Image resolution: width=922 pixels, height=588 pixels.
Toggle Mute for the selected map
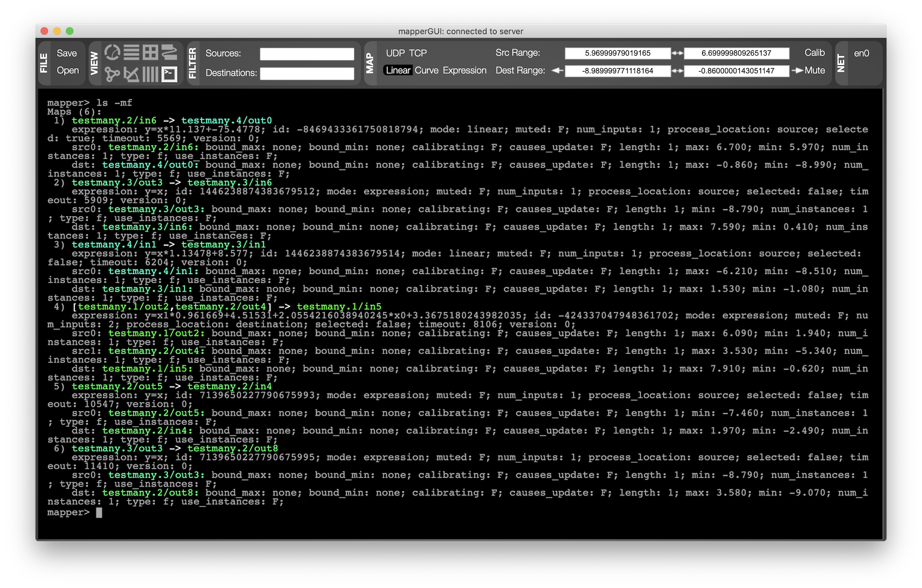click(814, 71)
